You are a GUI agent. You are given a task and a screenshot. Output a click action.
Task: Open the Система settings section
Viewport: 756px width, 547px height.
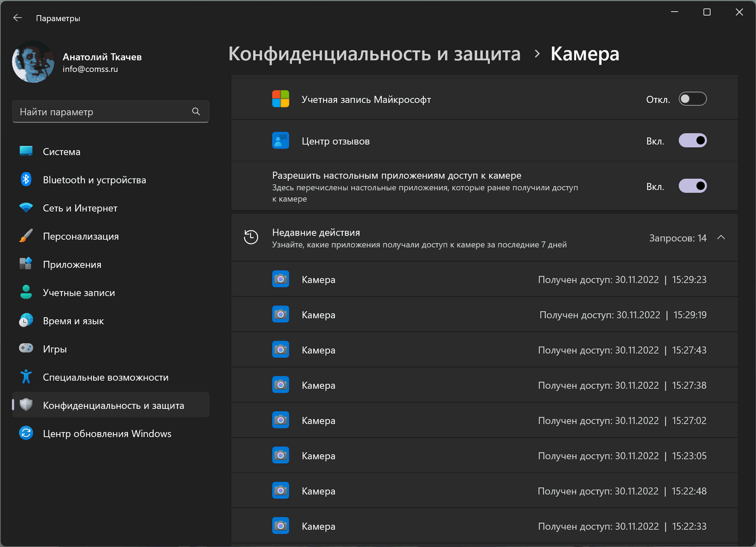[61, 152]
